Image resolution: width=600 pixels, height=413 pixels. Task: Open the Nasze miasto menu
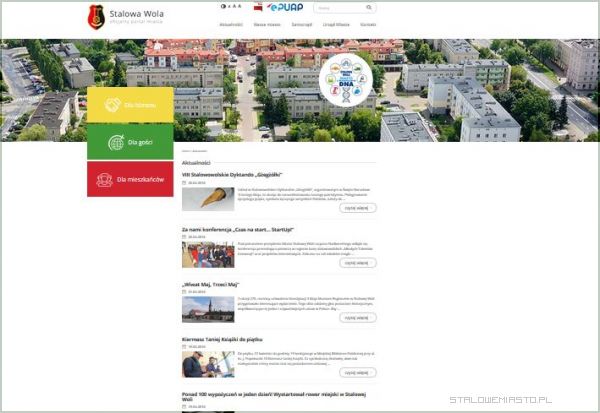[x=266, y=23]
